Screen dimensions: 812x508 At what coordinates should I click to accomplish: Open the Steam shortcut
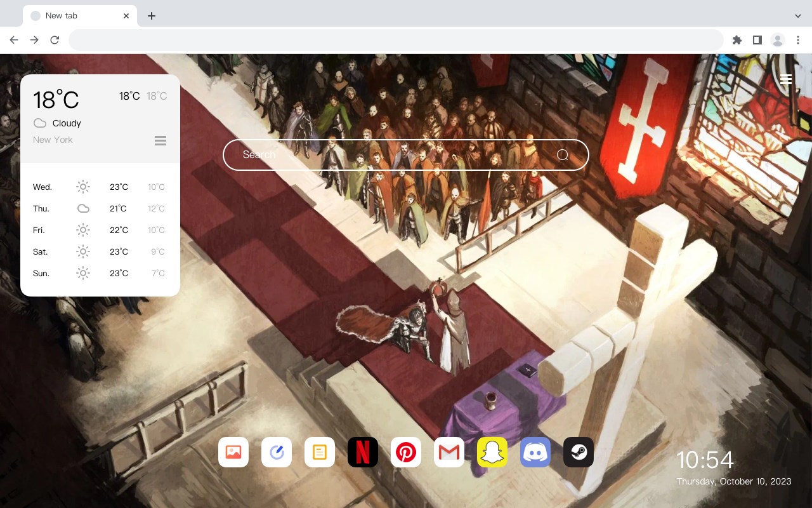click(x=579, y=452)
